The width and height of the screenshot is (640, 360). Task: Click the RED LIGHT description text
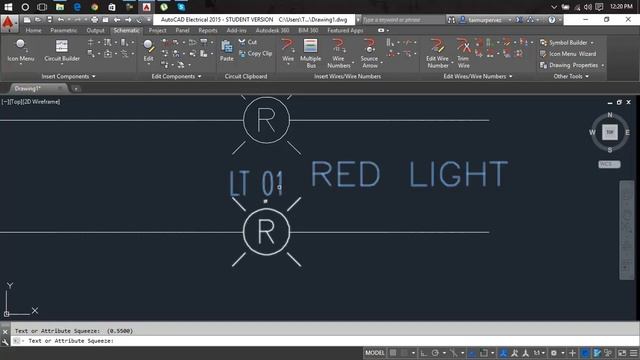click(409, 174)
